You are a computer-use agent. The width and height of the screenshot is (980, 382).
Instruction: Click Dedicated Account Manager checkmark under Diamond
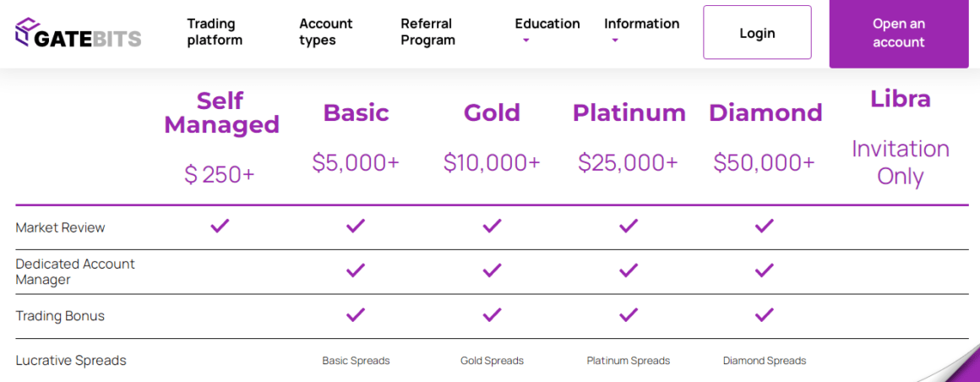764,270
